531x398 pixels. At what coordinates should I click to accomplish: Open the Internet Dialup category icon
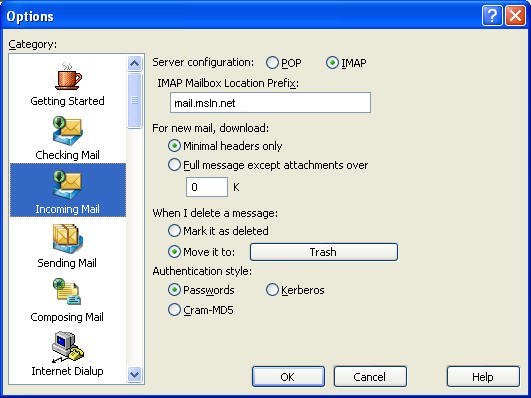pyautogui.click(x=68, y=347)
